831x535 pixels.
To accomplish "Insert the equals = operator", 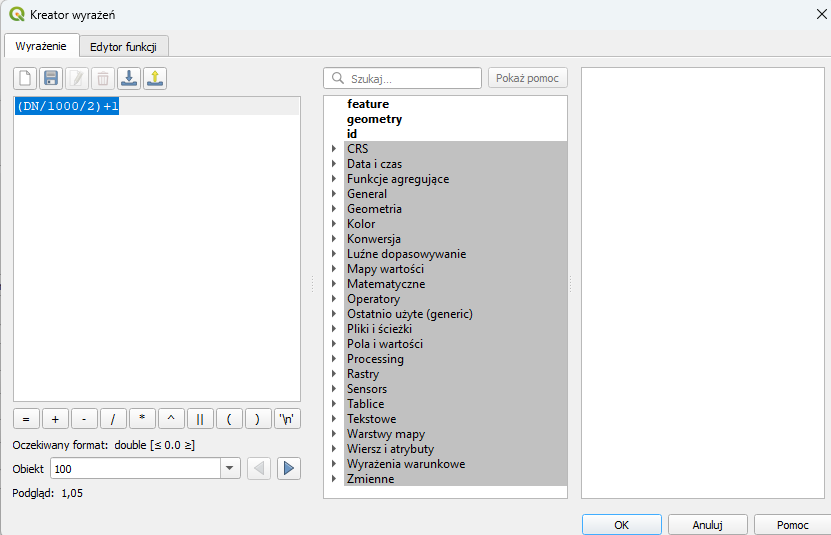I will [26, 419].
